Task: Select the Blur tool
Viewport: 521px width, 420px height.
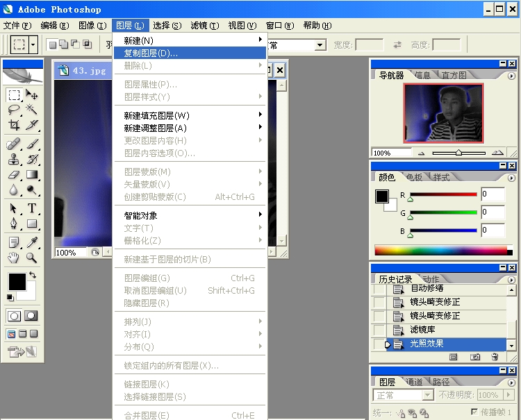Action: (x=14, y=190)
